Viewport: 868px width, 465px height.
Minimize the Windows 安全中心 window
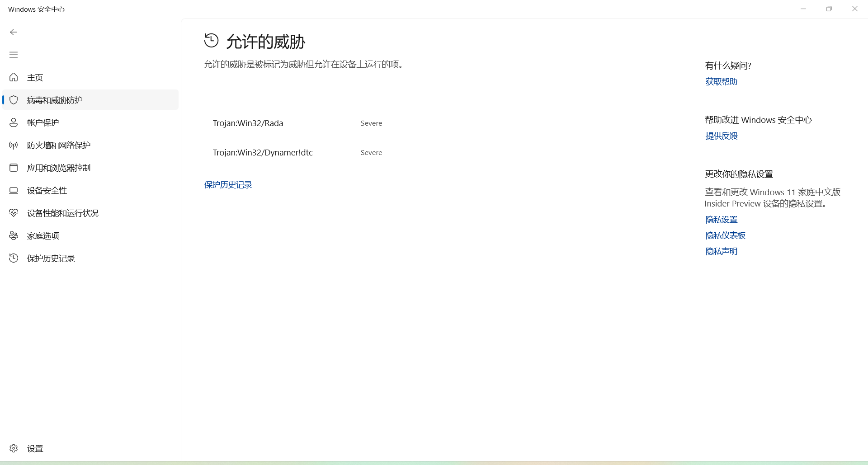[x=803, y=9]
